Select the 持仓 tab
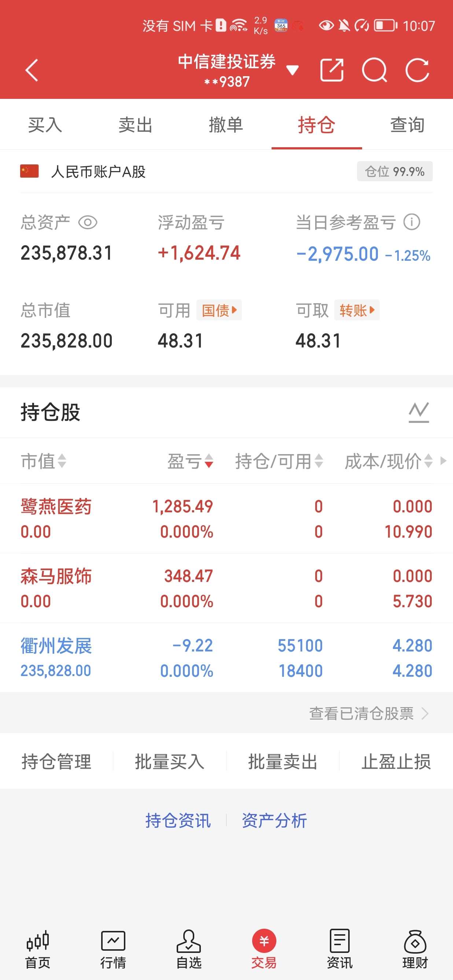453x980 pixels. [x=317, y=125]
